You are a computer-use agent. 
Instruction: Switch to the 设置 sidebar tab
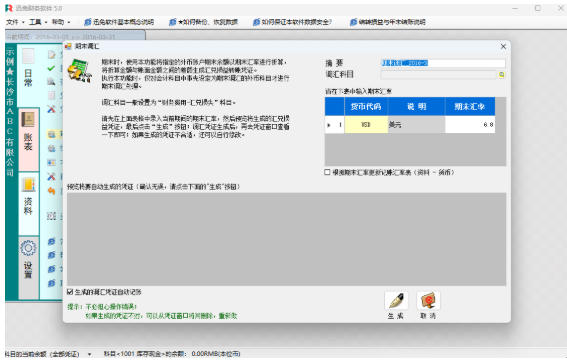click(28, 268)
